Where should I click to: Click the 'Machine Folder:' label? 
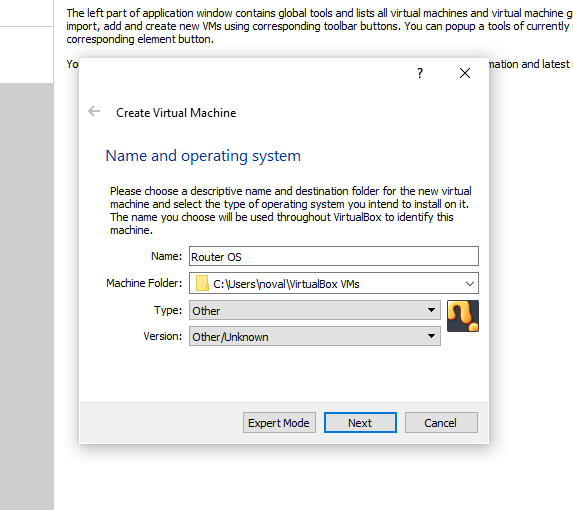click(144, 283)
